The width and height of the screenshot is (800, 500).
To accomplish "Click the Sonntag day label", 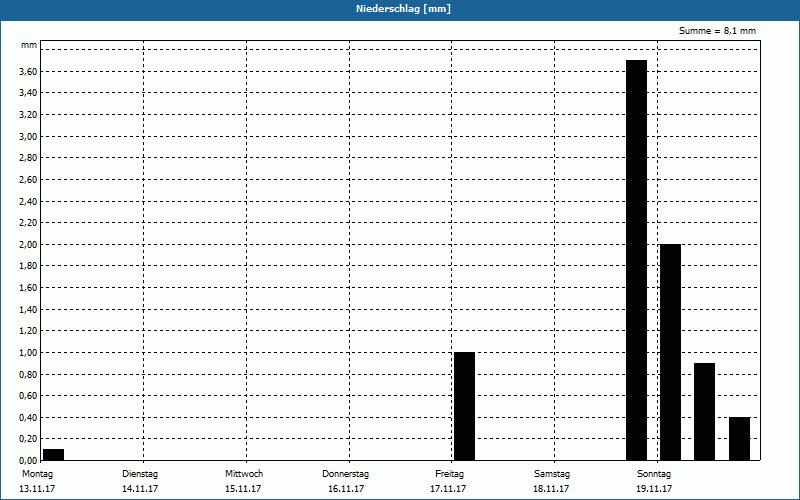I will 654,474.
